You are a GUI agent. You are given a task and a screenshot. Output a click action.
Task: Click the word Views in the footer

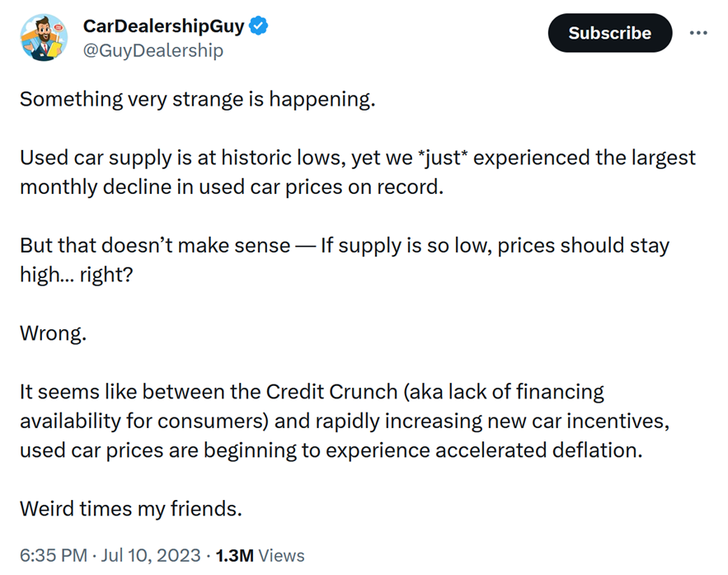(x=281, y=555)
